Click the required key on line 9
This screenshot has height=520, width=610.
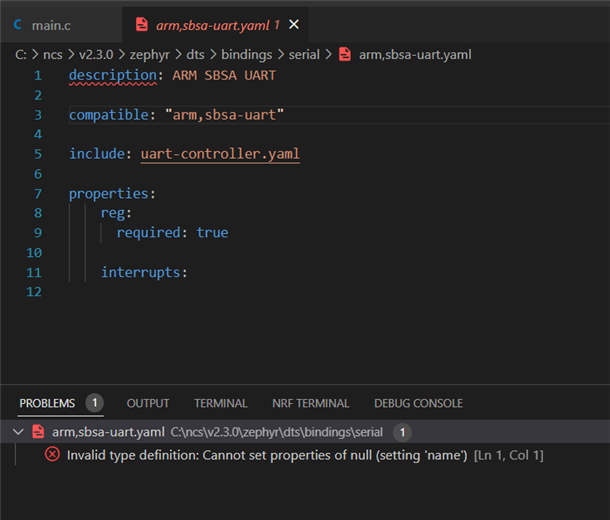149,233
